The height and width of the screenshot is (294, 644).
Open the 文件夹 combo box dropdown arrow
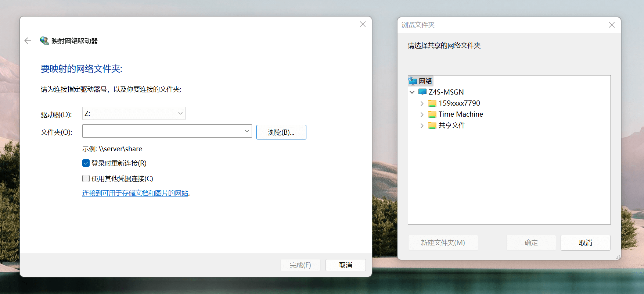[x=247, y=131]
